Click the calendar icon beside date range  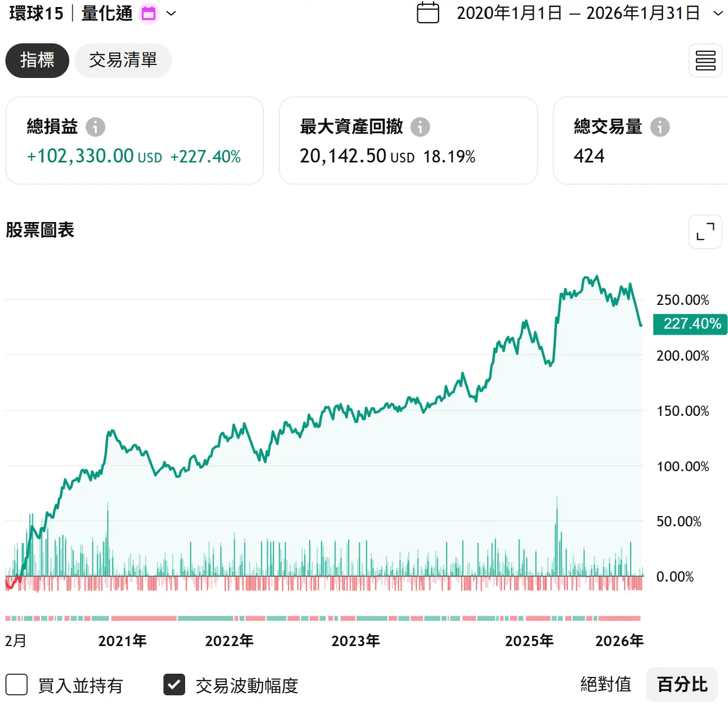tap(428, 13)
